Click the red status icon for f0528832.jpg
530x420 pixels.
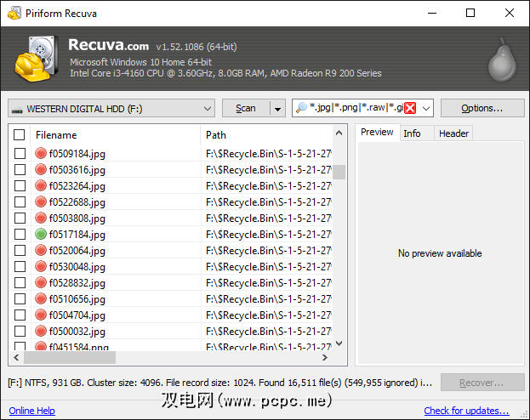tap(41, 282)
